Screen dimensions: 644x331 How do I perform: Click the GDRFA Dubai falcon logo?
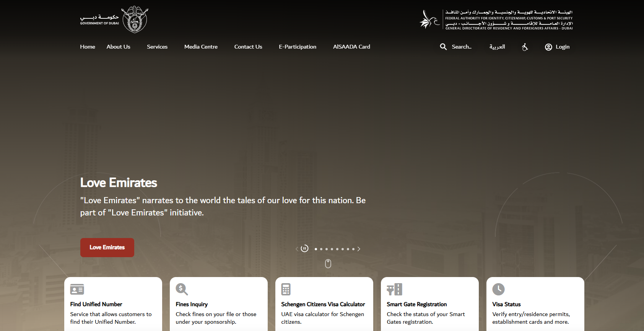[430, 20]
